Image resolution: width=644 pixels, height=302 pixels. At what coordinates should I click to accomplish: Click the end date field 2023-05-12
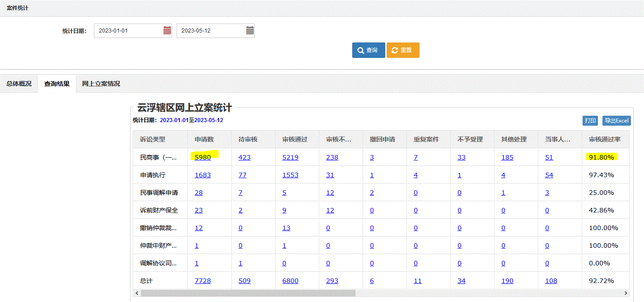(x=215, y=31)
